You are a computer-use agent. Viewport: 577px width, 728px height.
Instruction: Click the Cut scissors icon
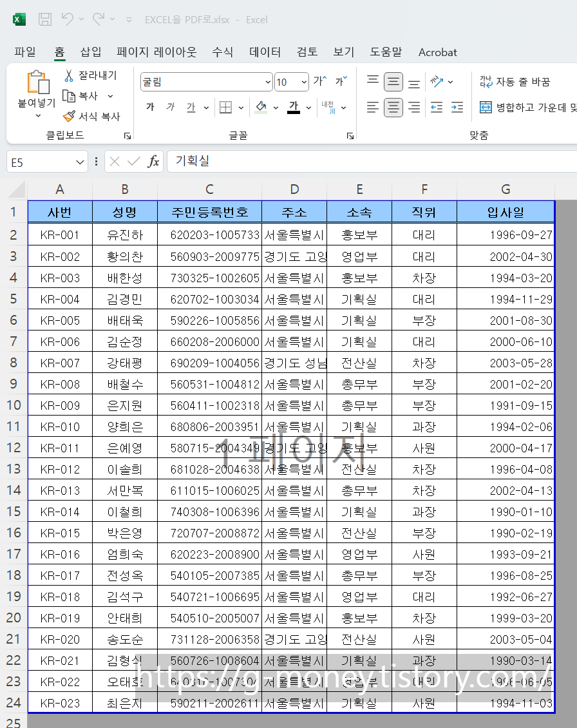click(69, 75)
